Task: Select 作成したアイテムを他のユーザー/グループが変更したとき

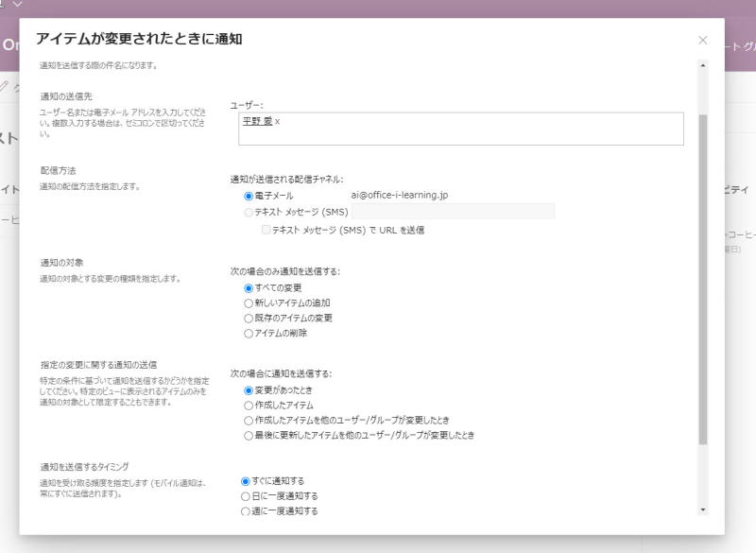Action: click(249, 421)
